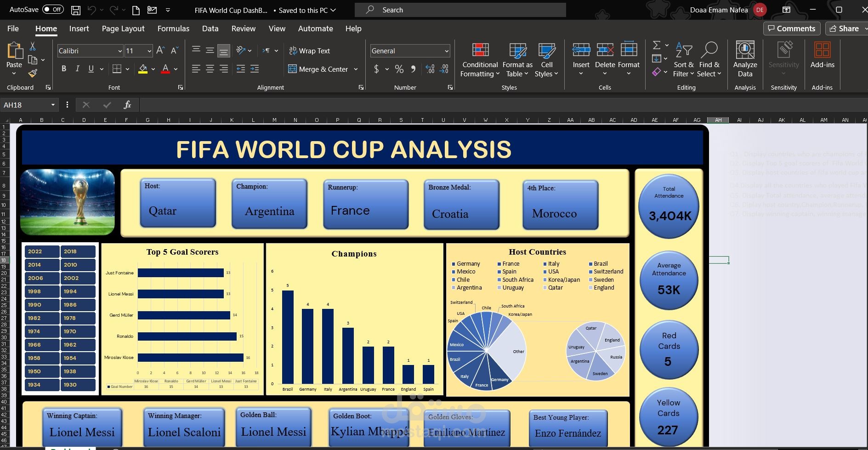Expand Conditional Formatting menu
868x450 pixels.
tap(480, 59)
